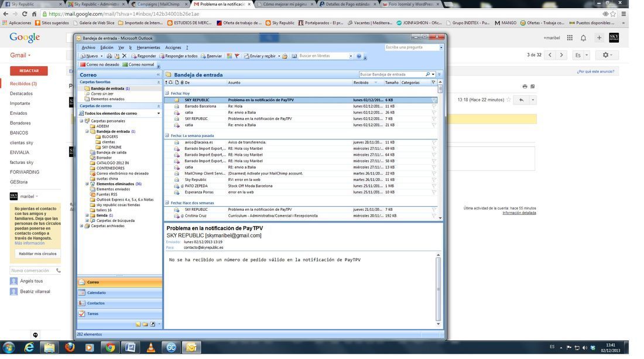Click the Move to folder icon in Outlook toolbar
644x359 pixels.
pos(117,56)
